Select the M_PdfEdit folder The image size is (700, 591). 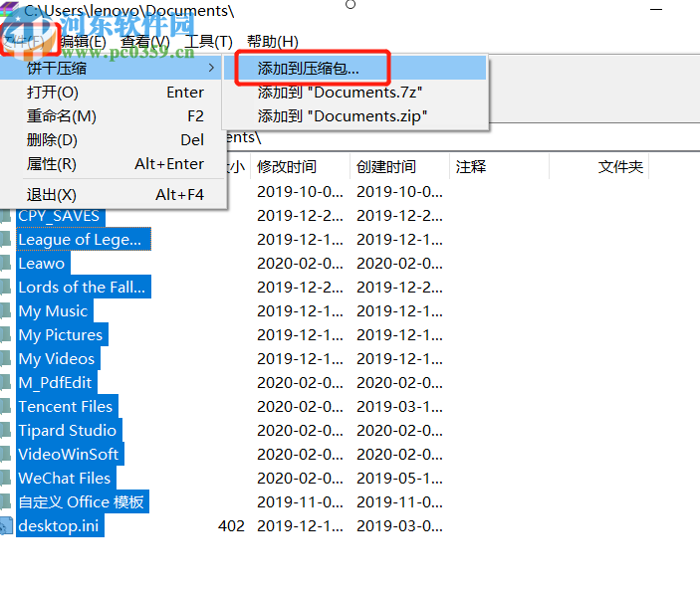pyautogui.click(x=57, y=383)
